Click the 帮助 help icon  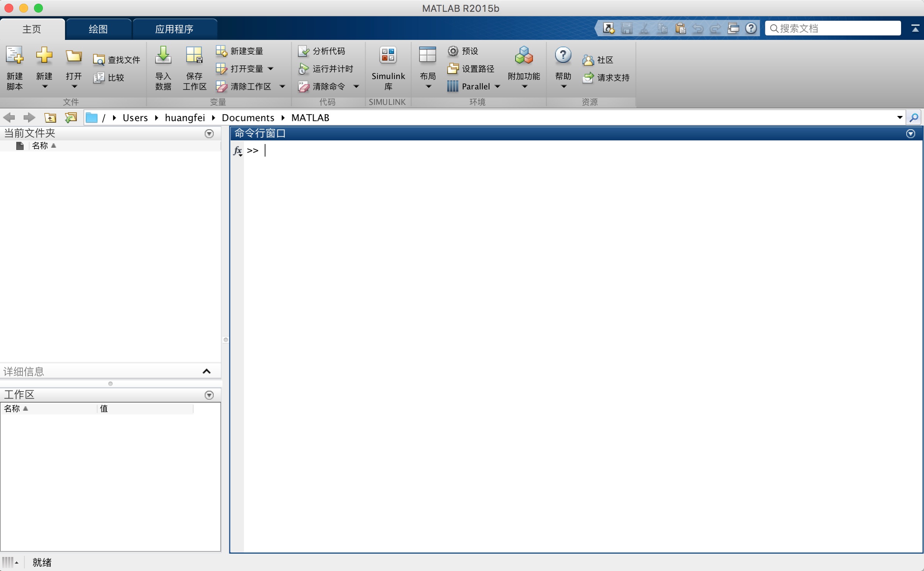click(x=562, y=55)
